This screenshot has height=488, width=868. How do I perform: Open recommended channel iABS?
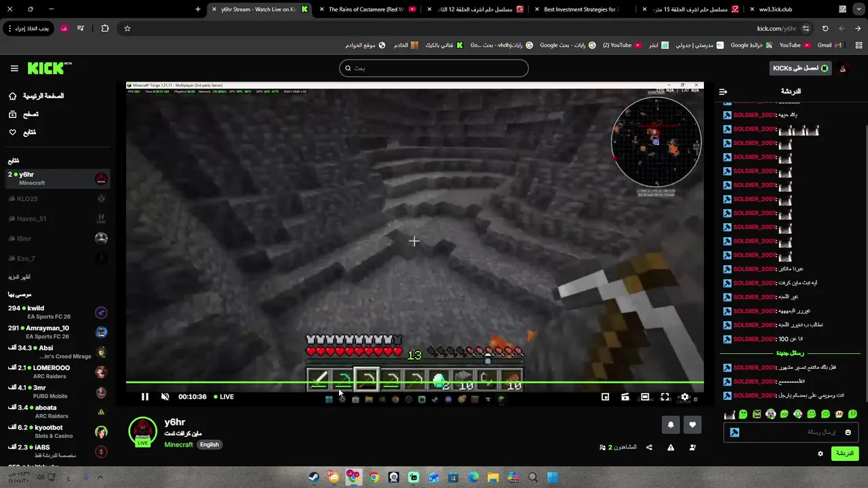tap(58, 451)
